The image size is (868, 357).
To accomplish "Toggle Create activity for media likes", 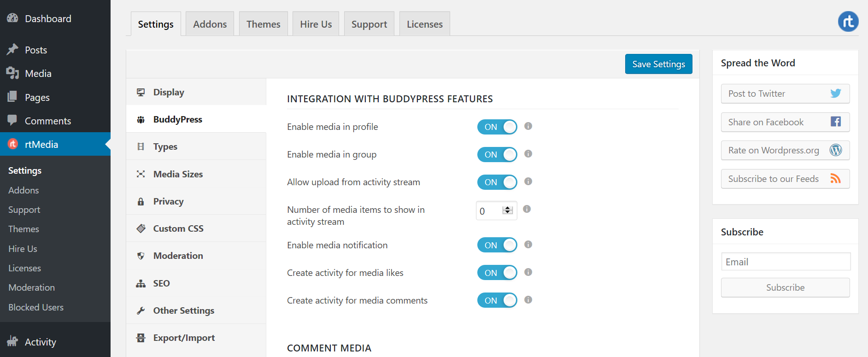I will (x=497, y=273).
